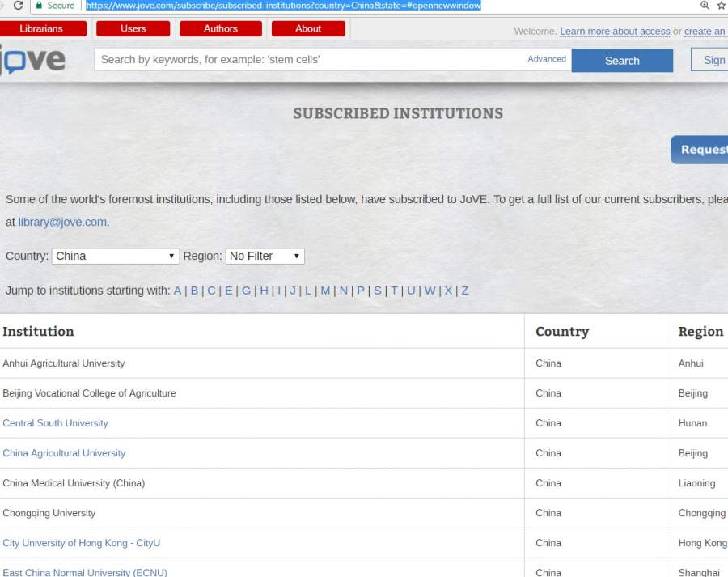Click Beijing Vocational College of Agriculture text
The width and height of the screenshot is (728, 577).
click(89, 393)
